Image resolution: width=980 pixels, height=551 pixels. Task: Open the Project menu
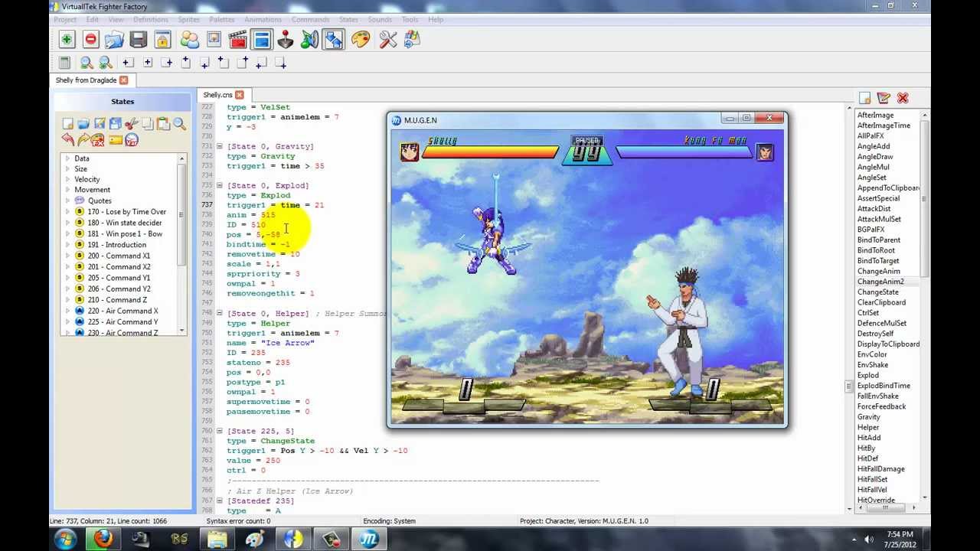(x=65, y=19)
